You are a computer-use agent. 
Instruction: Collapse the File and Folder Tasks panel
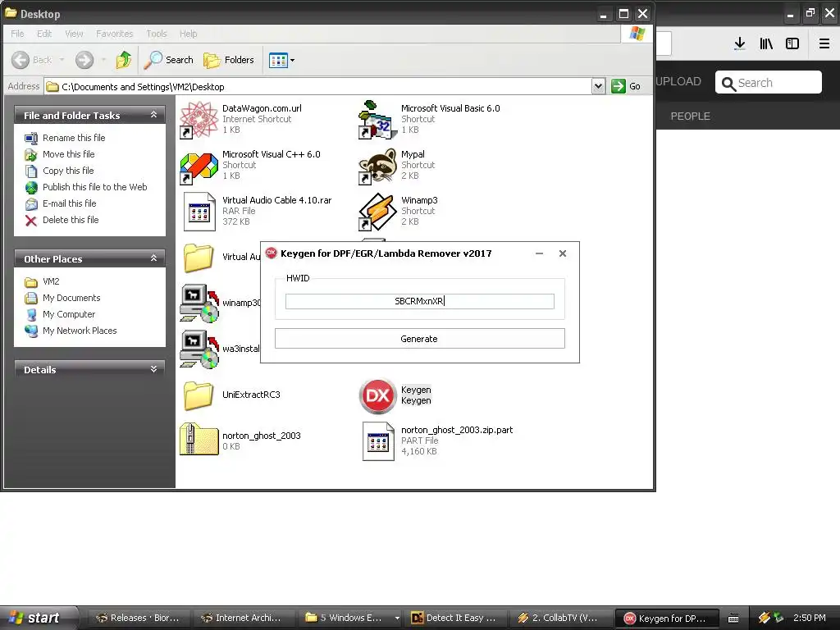click(153, 115)
